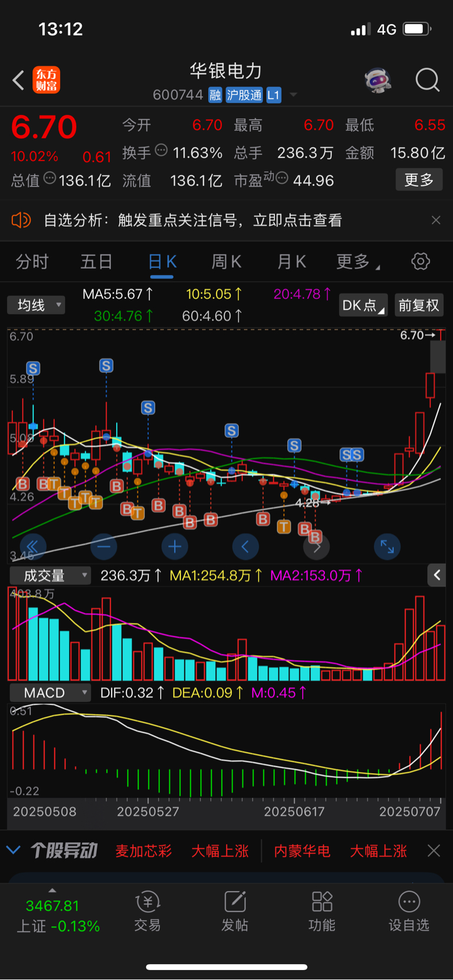453x980 pixels.
Task: Tap the 自选分析 speaker icon
Action: click(x=21, y=220)
